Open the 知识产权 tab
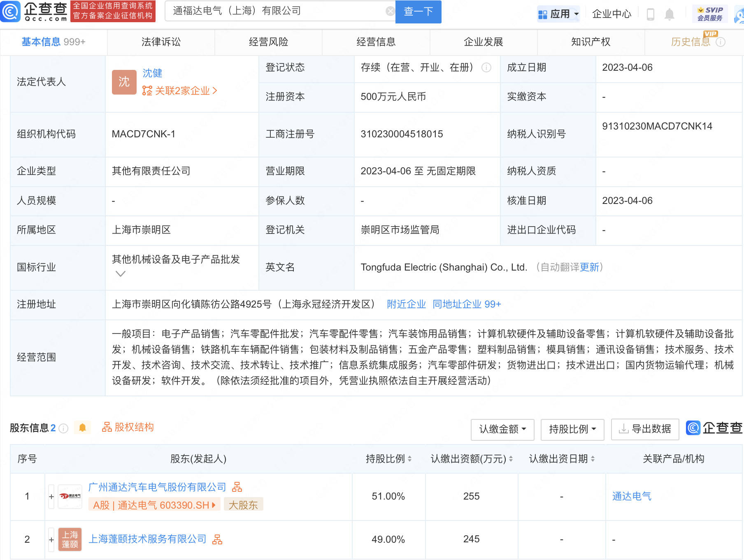Screen dimensions: 744x560 [591, 42]
